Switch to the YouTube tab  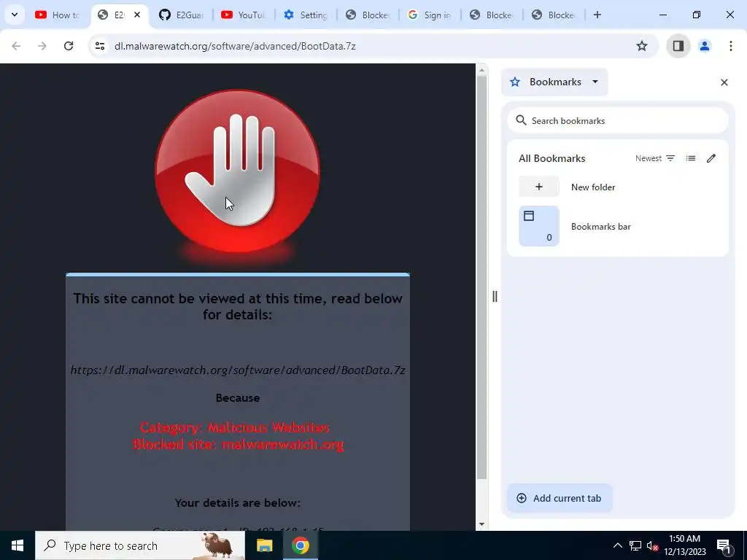243,15
